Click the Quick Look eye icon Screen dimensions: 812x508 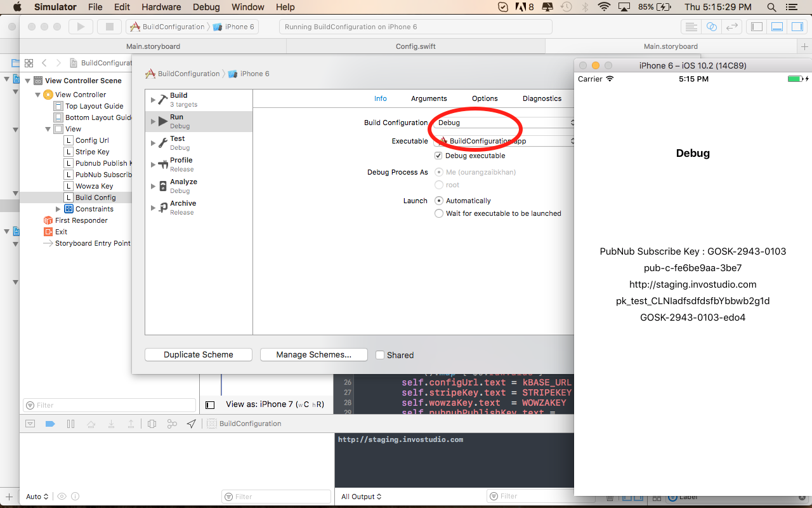pos(62,497)
